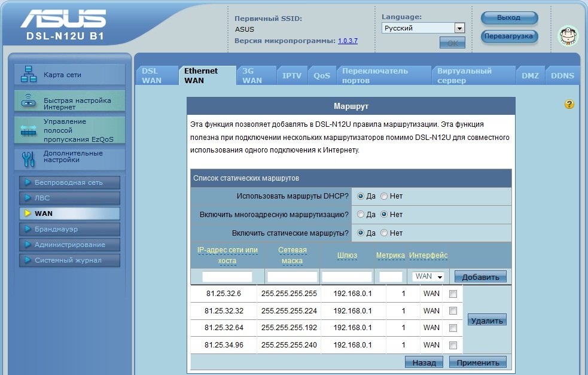
Task: Click the Quick Internet Setup router icon
Action: pyautogui.click(x=29, y=102)
